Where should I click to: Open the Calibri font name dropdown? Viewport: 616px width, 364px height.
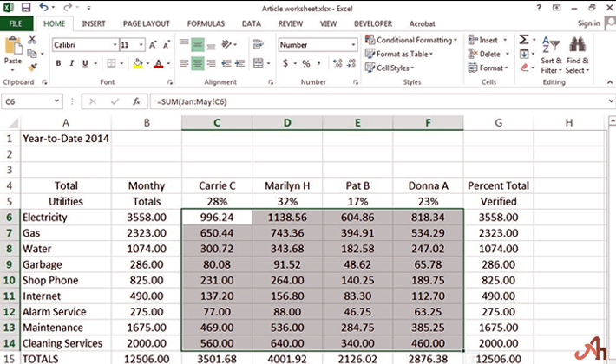pyautogui.click(x=114, y=44)
